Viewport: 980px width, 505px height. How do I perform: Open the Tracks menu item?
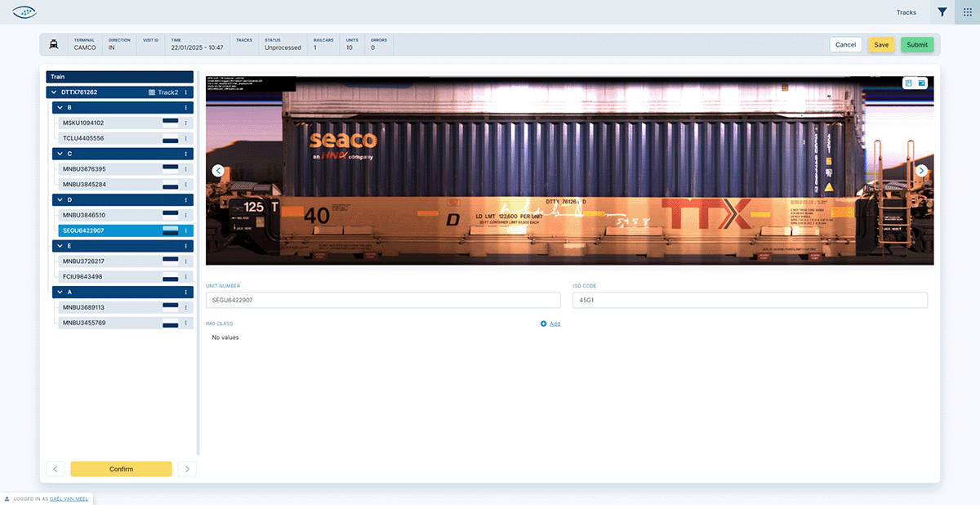pos(906,12)
